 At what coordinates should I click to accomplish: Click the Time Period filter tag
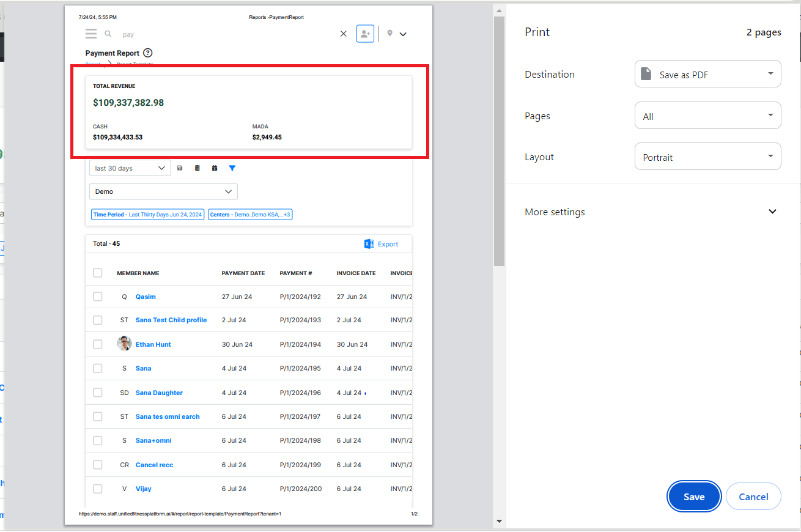tap(147, 215)
